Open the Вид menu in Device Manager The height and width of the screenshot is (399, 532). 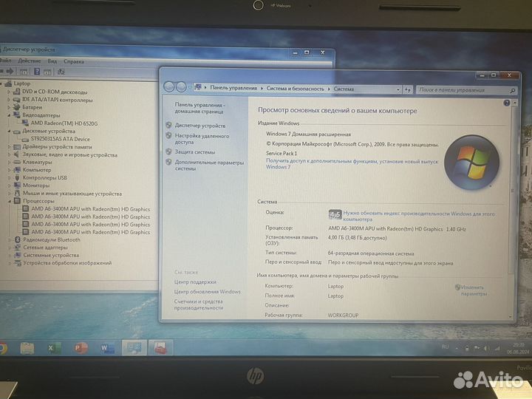(x=52, y=61)
